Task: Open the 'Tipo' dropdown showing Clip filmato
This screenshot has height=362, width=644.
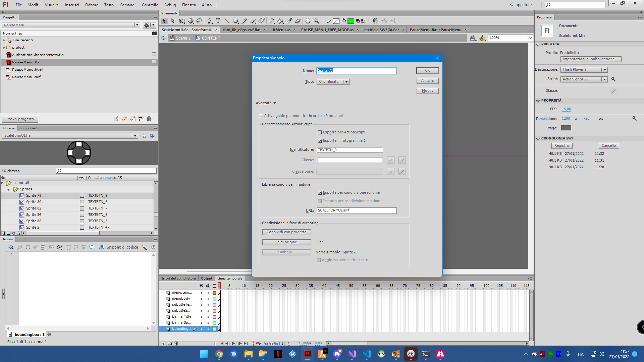Action: [x=346, y=81]
